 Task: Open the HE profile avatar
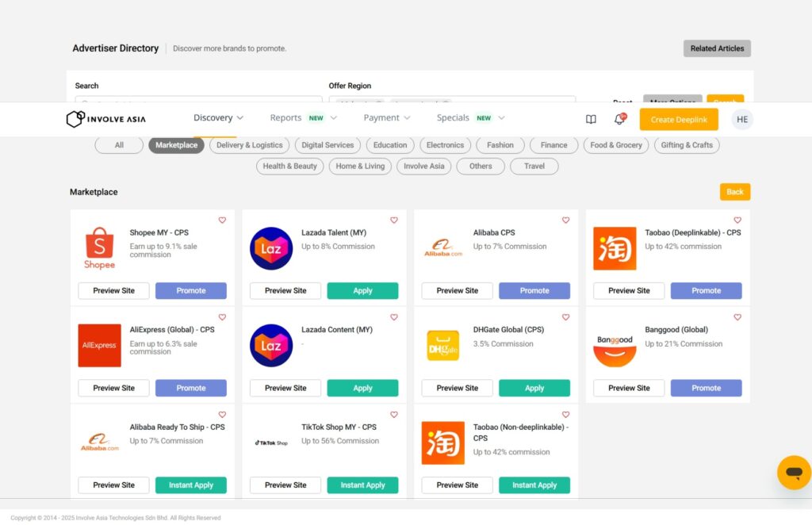742,119
